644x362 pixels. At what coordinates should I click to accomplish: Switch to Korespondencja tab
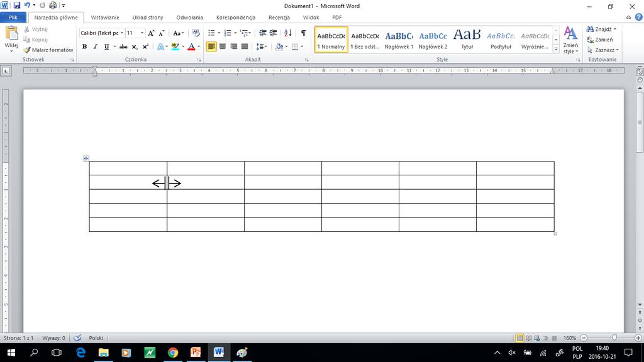pos(236,18)
